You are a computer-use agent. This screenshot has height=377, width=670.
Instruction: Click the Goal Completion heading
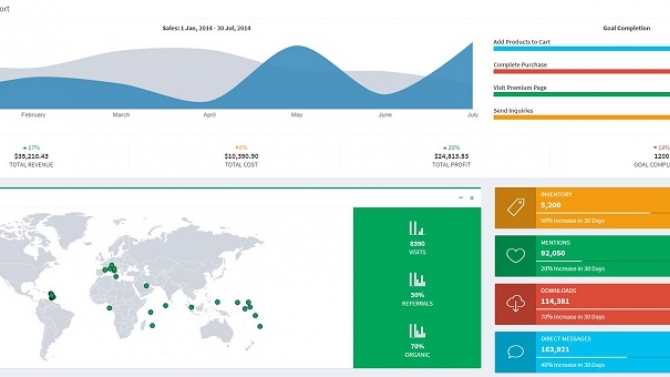click(x=626, y=28)
